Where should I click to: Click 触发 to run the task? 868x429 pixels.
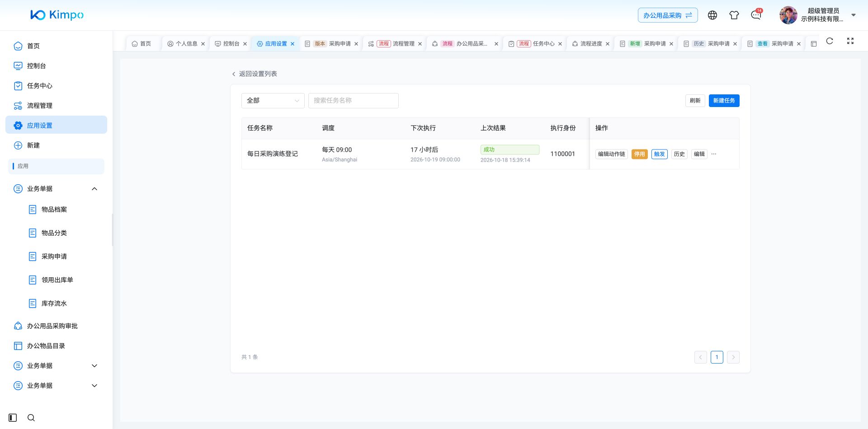pyautogui.click(x=660, y=154)
